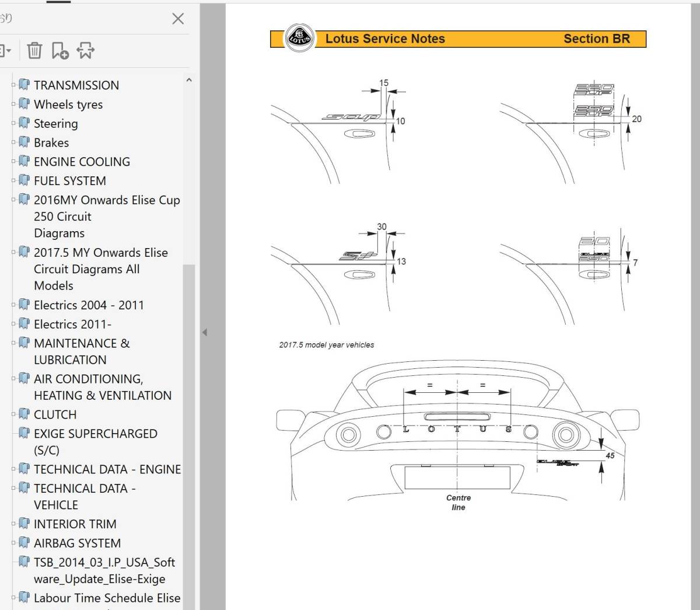The image size is (700, 610).
Task: Open the Electrics 2011- bookmark
Action: click(x=72, y=325)
